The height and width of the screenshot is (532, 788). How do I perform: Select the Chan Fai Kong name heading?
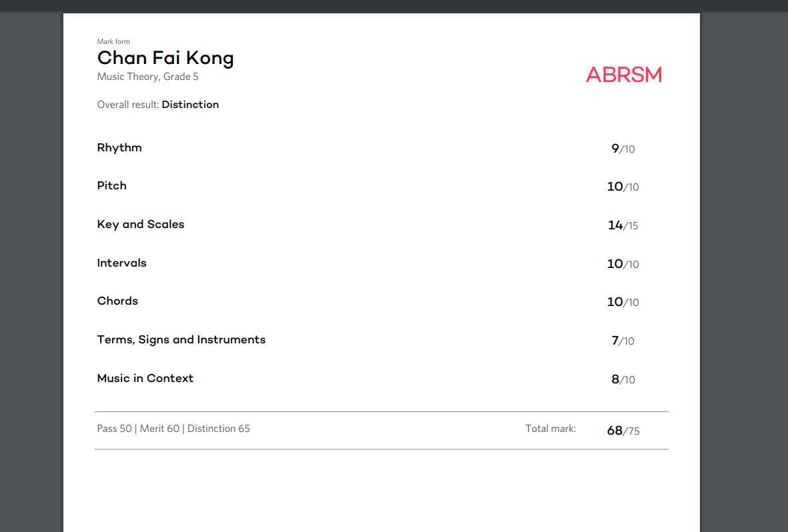click(165, 58)
